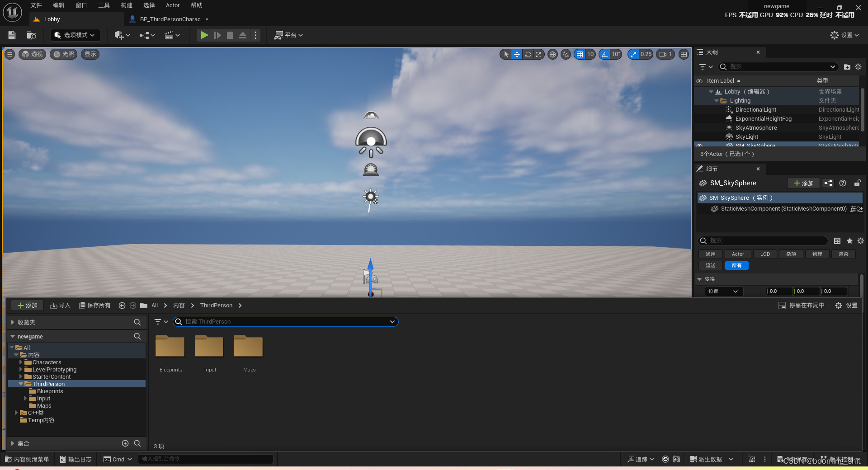Select the LOD details filter
The width and height of the screenshot is (868, 470).
(765, 254)
